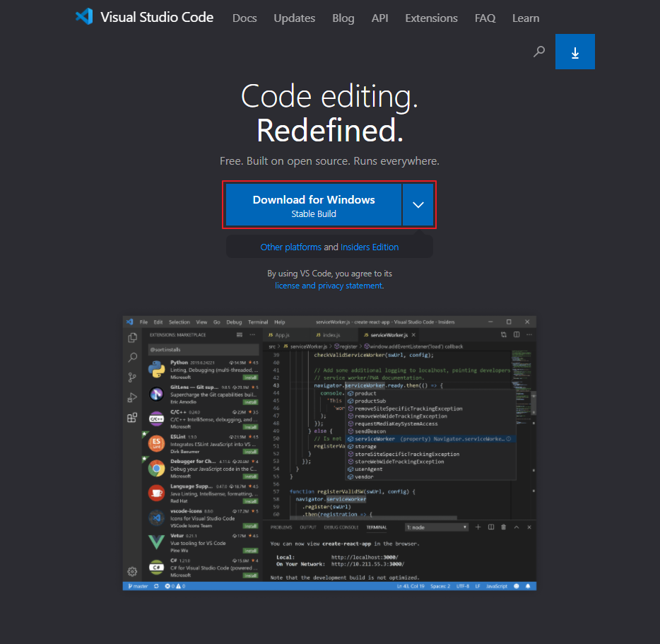Open the Other platforms link
Viewport: 660px width, 644px height.
pyautogui.click(x=290, y=247)
